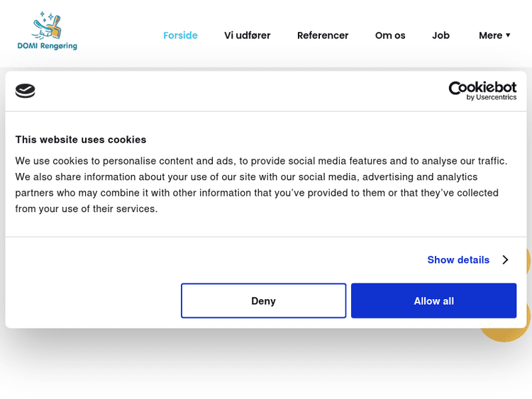Click the Mere label in navigation
This screenshot has width=532, height=399.
(490, 35)
